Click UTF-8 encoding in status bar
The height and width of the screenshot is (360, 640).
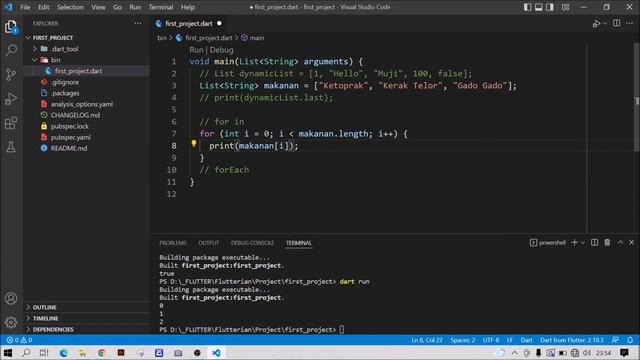[x=491, y=340]
